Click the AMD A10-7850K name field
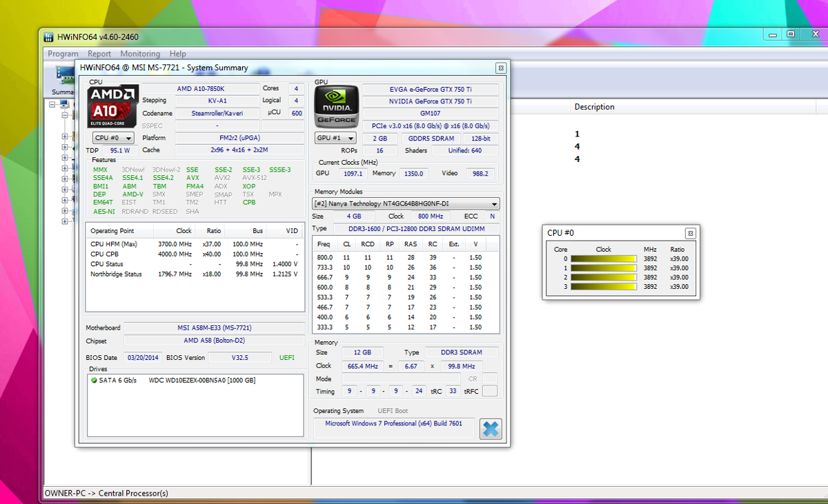The image size is (828, 504). click(x=200, y=89)
